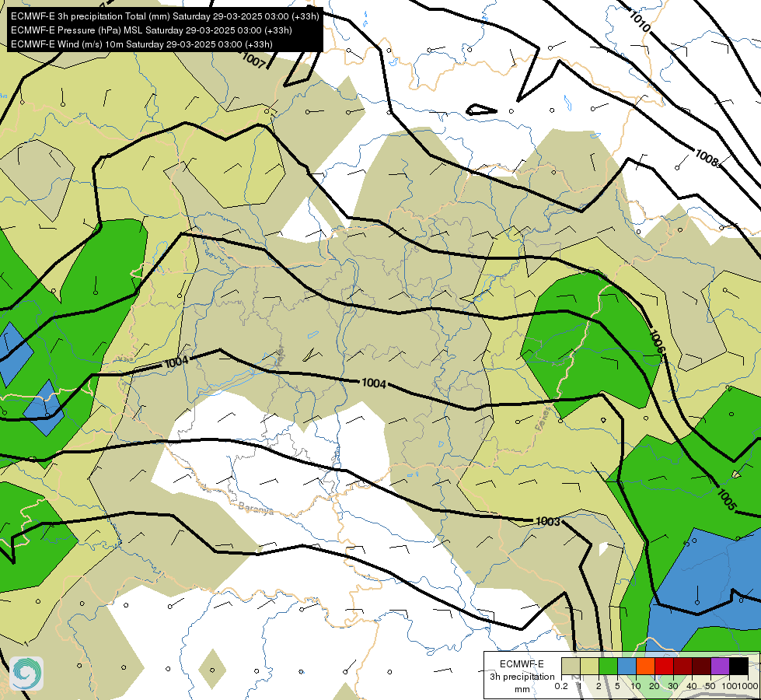This screenshot has width=761, height=700.
Task: Click the 1003 isobar label
Action: [x=548, y=521]
